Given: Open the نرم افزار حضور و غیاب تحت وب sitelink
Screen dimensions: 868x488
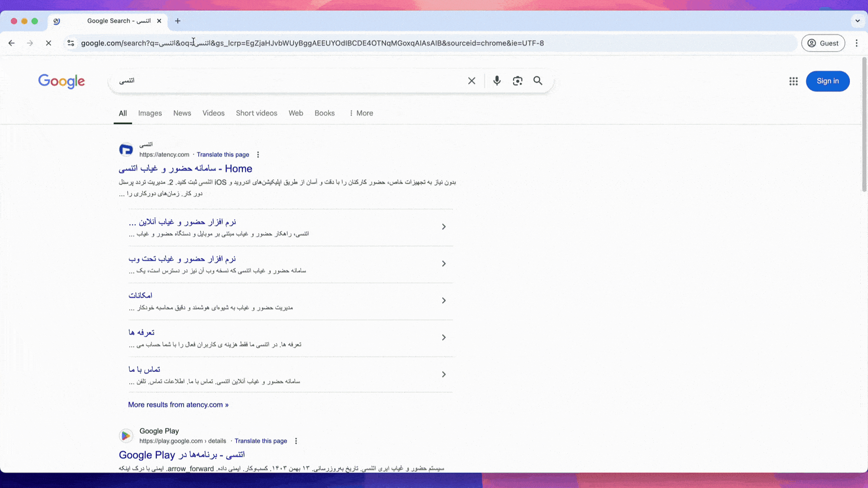Looking at the screenshot, I should tap(182, 259).
